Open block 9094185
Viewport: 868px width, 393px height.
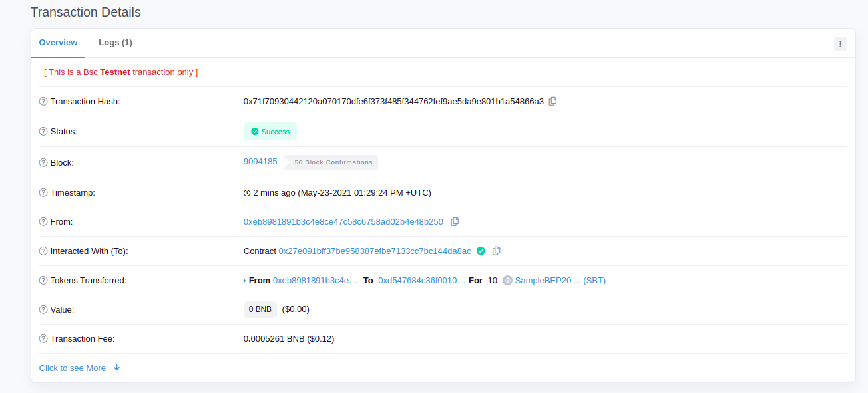(x=260, y=161)
